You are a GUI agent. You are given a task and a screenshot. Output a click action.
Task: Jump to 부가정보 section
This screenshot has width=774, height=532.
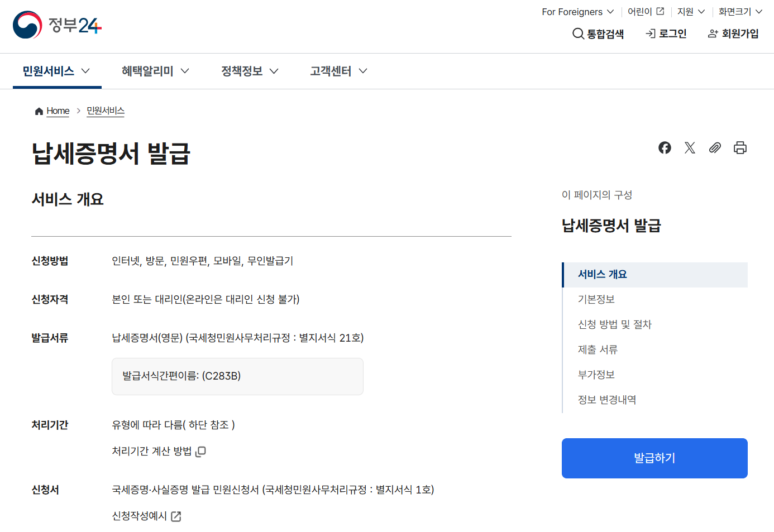coord(596,375)
